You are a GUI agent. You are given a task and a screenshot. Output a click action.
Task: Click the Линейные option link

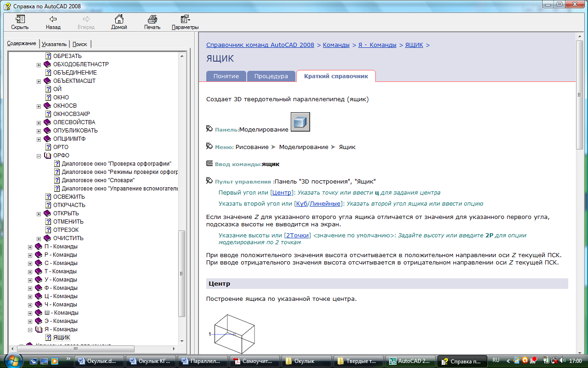pyautogui.click(x=325, y=203)
